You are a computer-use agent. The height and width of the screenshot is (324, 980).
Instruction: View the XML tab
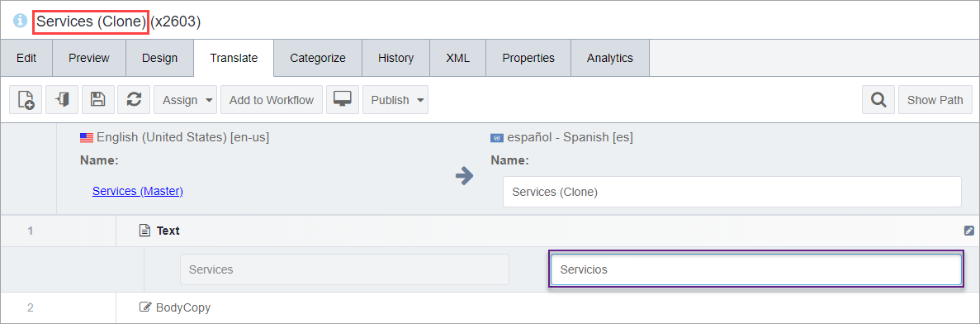pos(457,58)
